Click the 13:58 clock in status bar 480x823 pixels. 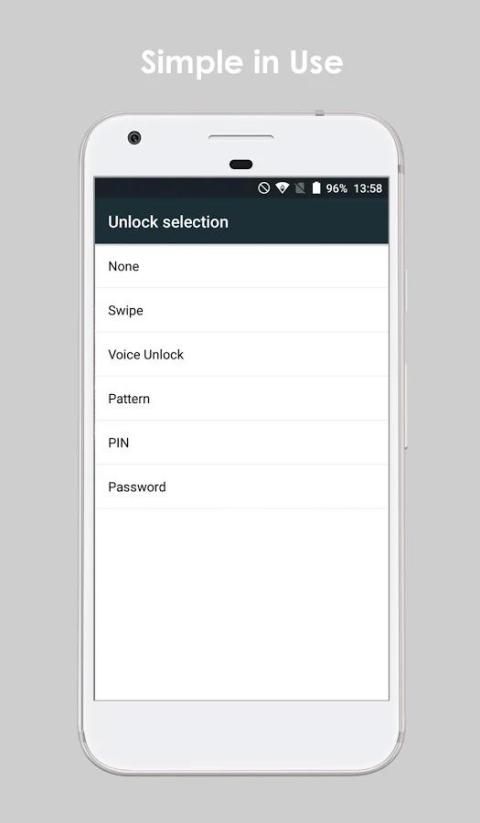tap(368, 188)
